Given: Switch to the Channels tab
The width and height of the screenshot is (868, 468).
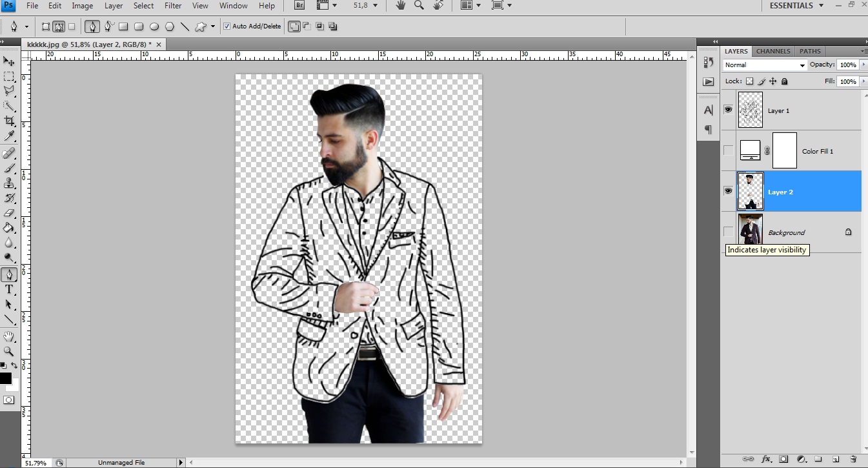Looking at the screenshot, I should tap(773, 51).
